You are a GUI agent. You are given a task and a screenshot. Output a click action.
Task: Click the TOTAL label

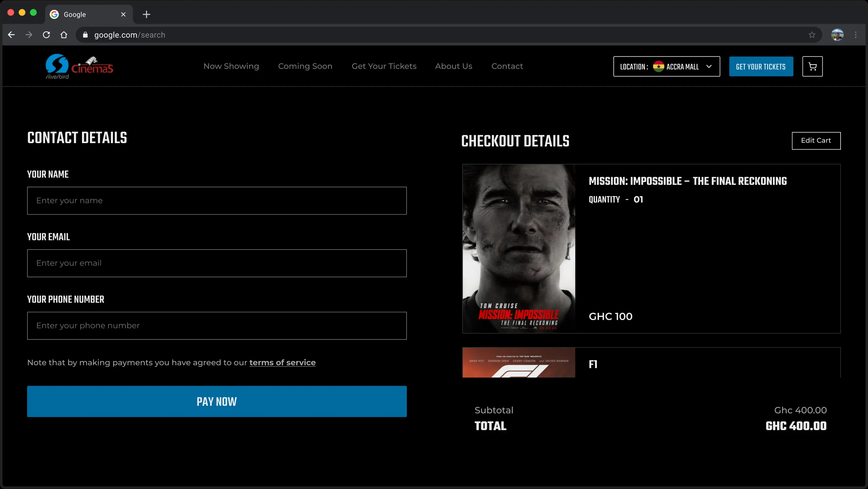click(490, 426)
